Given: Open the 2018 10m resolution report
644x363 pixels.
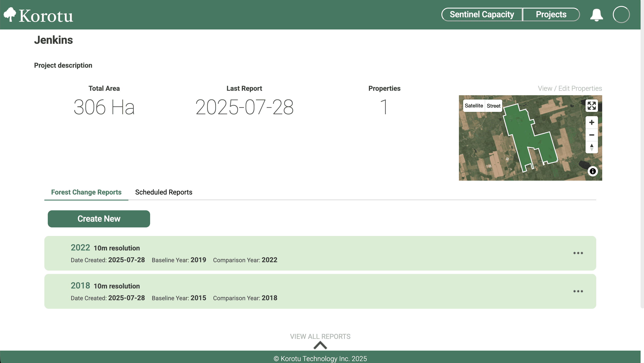Looking at the screenshot, I should pyautogui.click(x=320, y=291).
